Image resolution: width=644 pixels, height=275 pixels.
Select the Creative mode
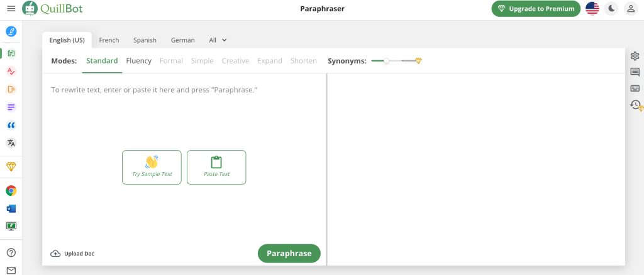tap(235, 61)
